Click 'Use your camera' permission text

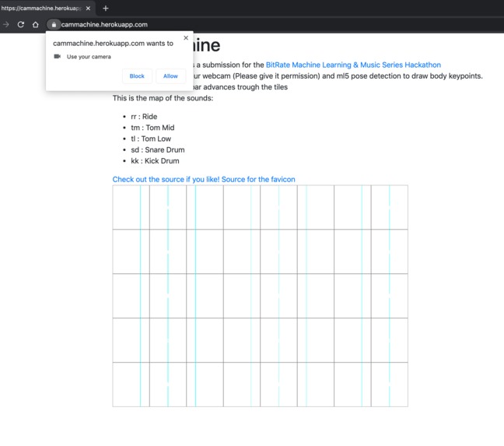[89, 57]
